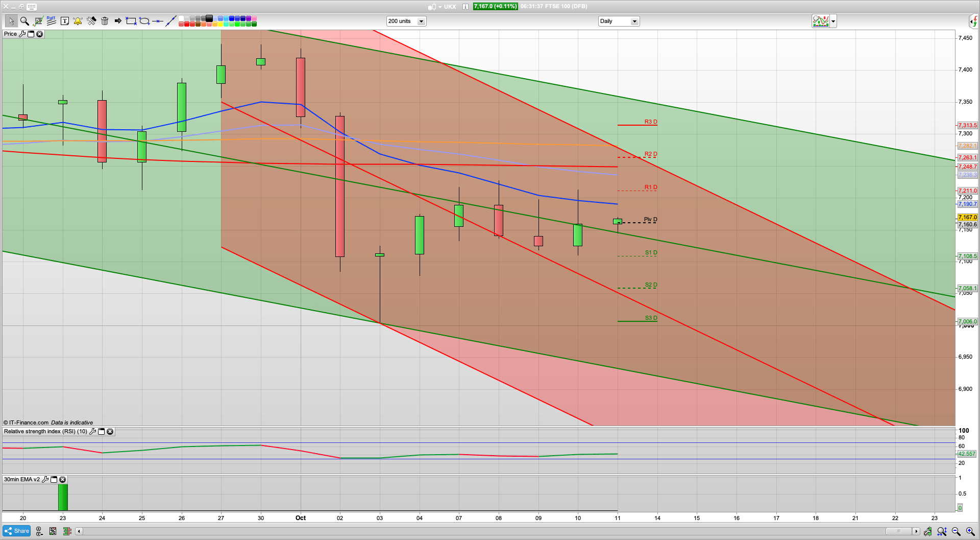
Task: Open the add indicators button
Action: click(x=821, y=21)
